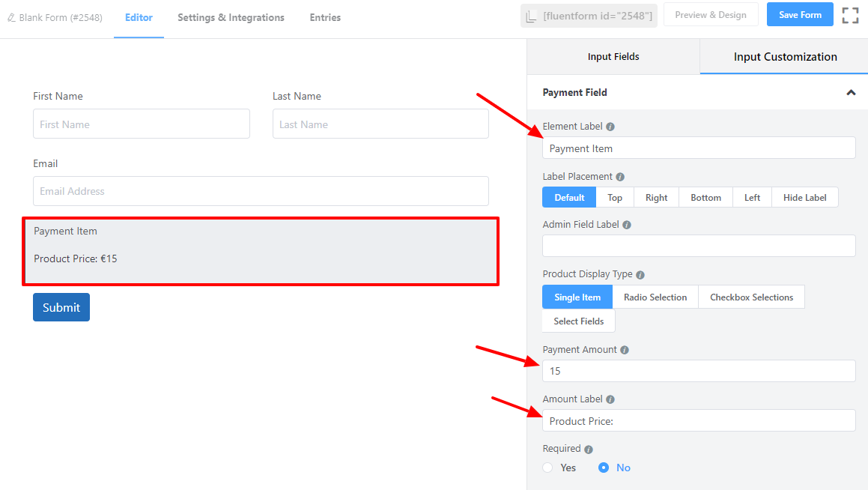This screenshot has height=490, width=868.
Task: Select the No option under Required
Action: (604, 467)
